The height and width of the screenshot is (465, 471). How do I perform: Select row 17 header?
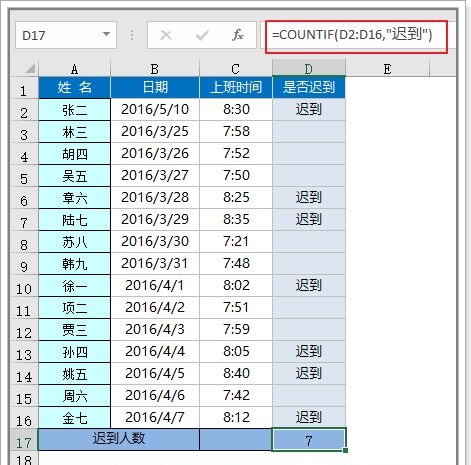click(24, 440)
